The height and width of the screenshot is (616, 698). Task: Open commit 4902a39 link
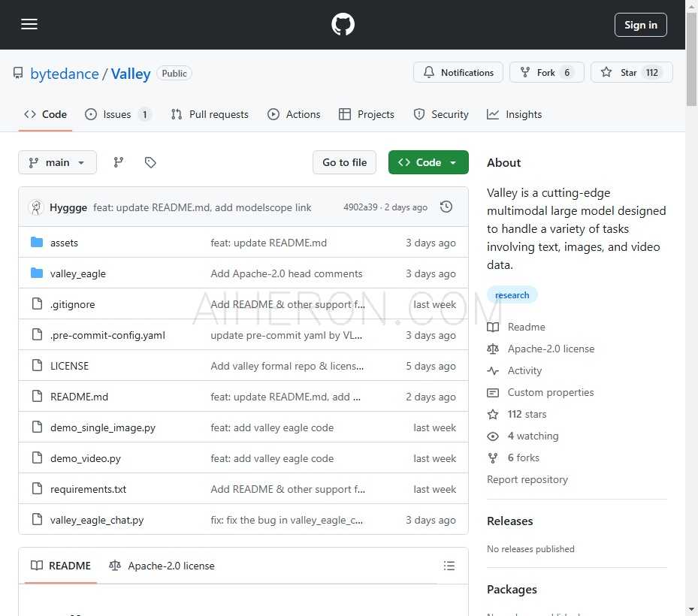pos(361,207)
